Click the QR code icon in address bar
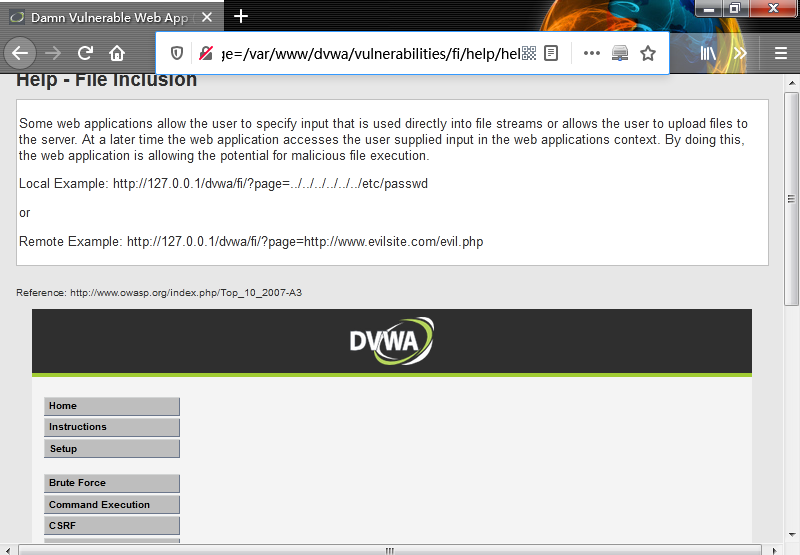This screenshot has width=800, height=555. [529, 53]
